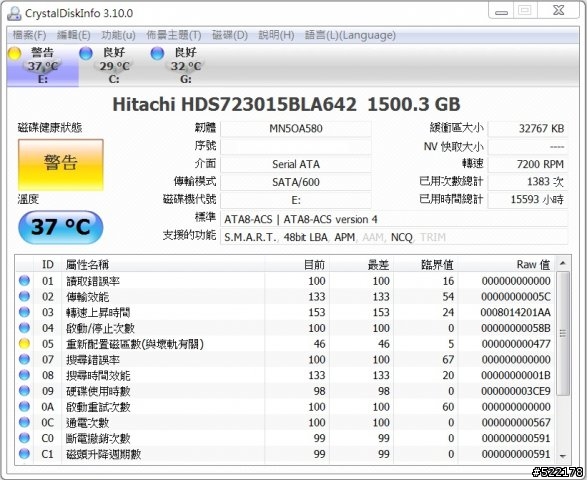Image resolution: width=588 pixels, height=480 pixels.
Task: Click the 目前 column header
Action: (x=297, y=265)
